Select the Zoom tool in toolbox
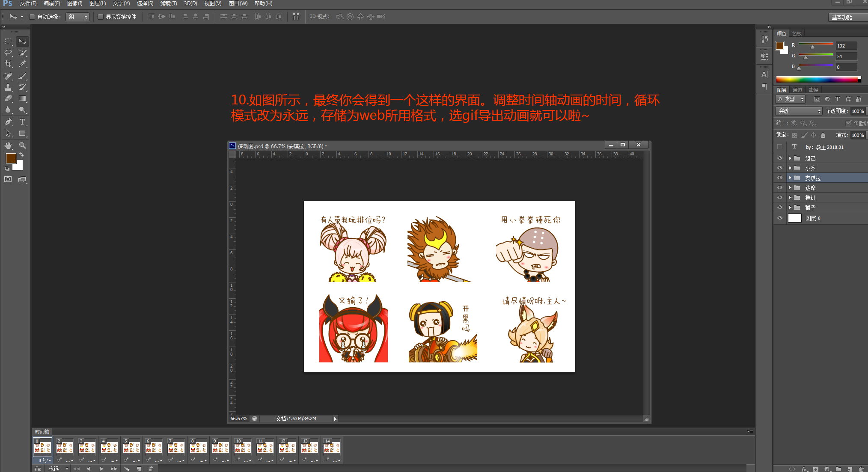 click(22, 145)
